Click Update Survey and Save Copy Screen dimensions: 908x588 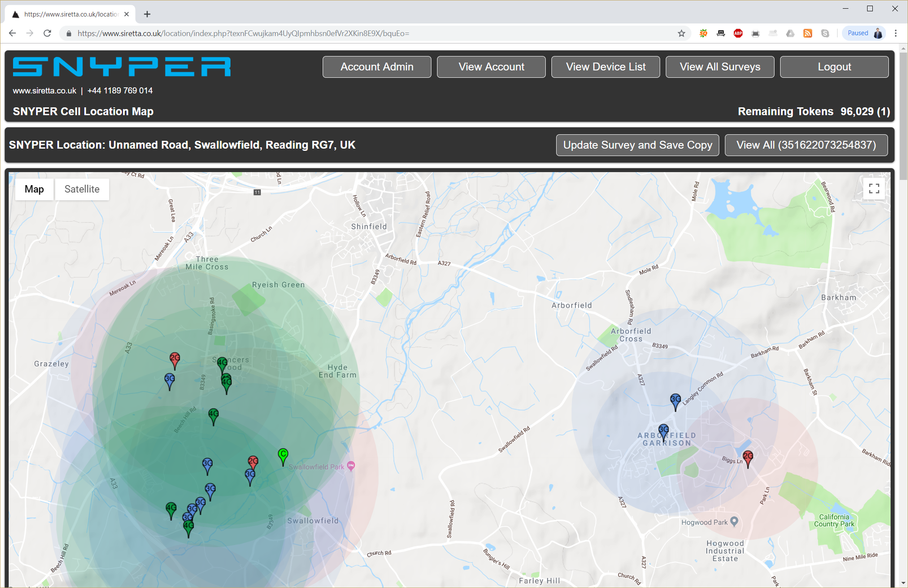coord(638,145)
